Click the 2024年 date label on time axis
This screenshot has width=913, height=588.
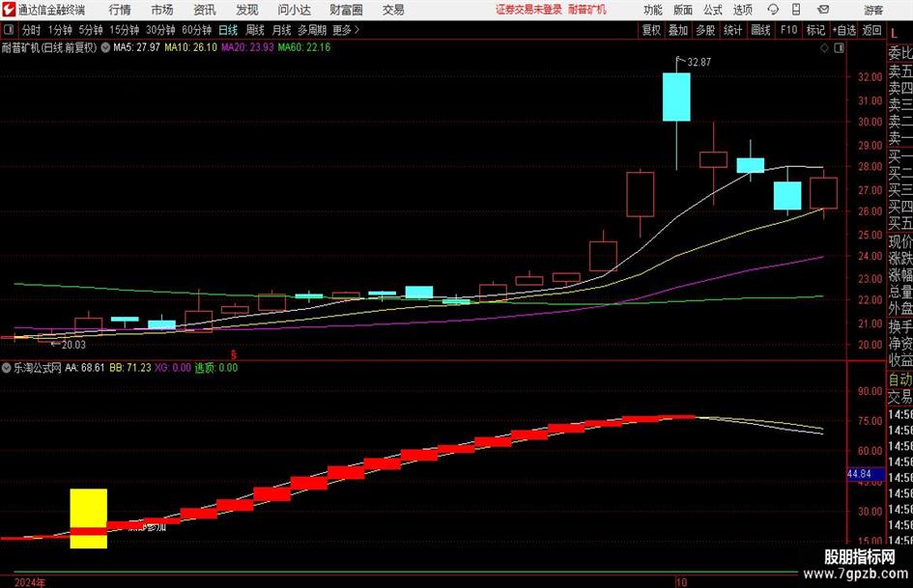pos(29,582)
